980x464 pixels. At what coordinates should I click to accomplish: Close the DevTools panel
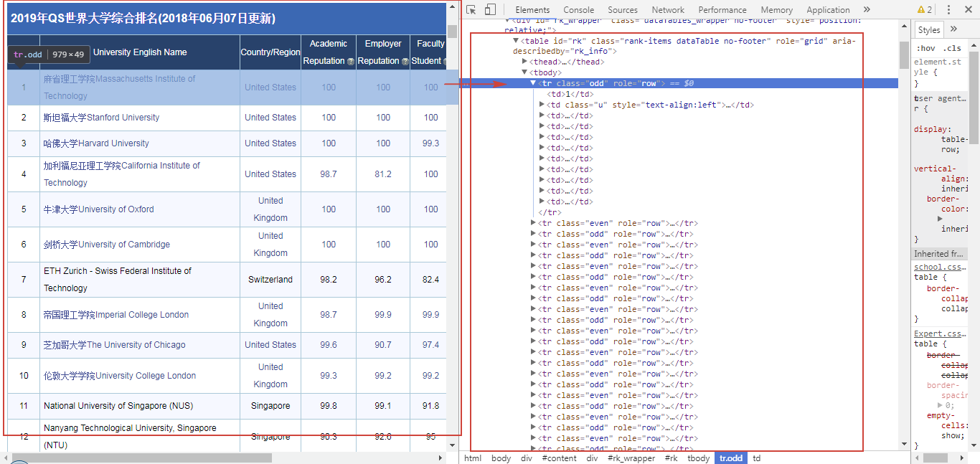(968, 10)
